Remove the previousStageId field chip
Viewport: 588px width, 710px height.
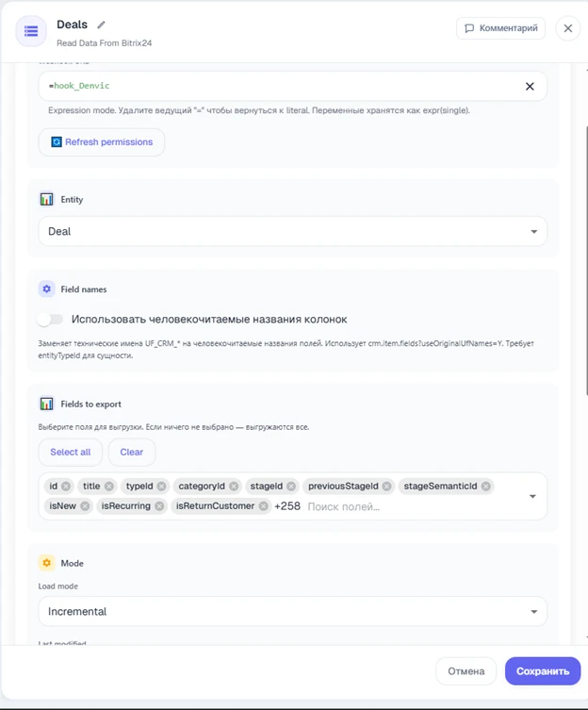(386, 487)
